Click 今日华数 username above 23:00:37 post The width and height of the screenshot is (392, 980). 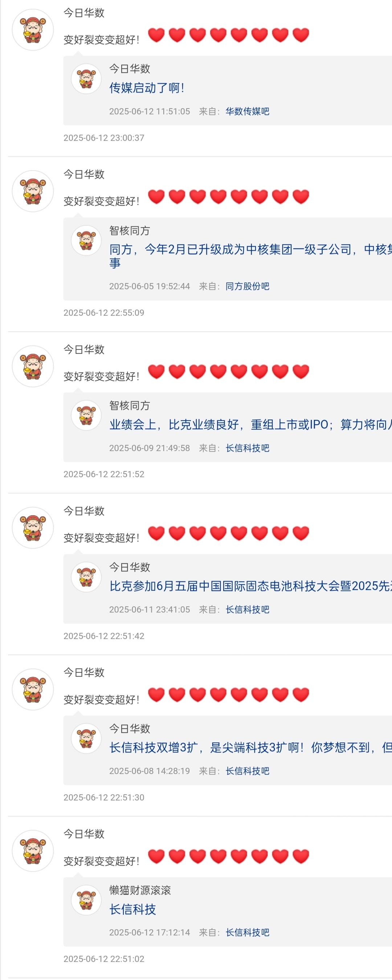[x=84, y=13]
